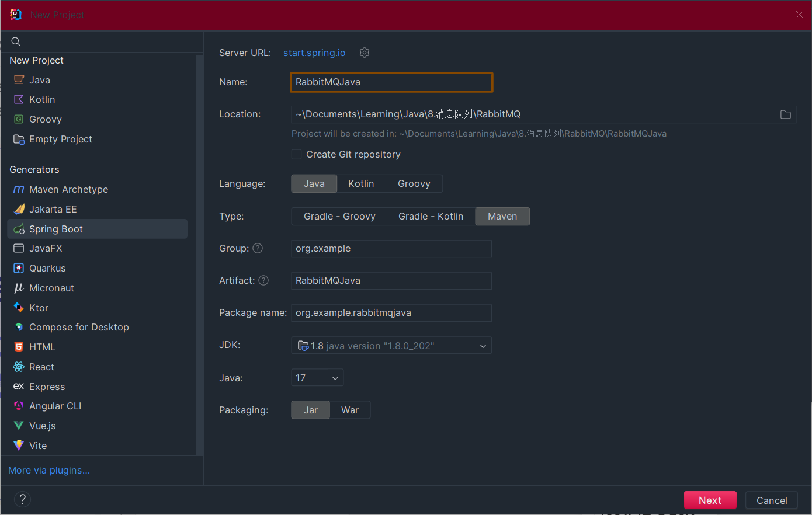Click the React generator icon
This screenshot has width=812, height=515.
click(19, 367)
